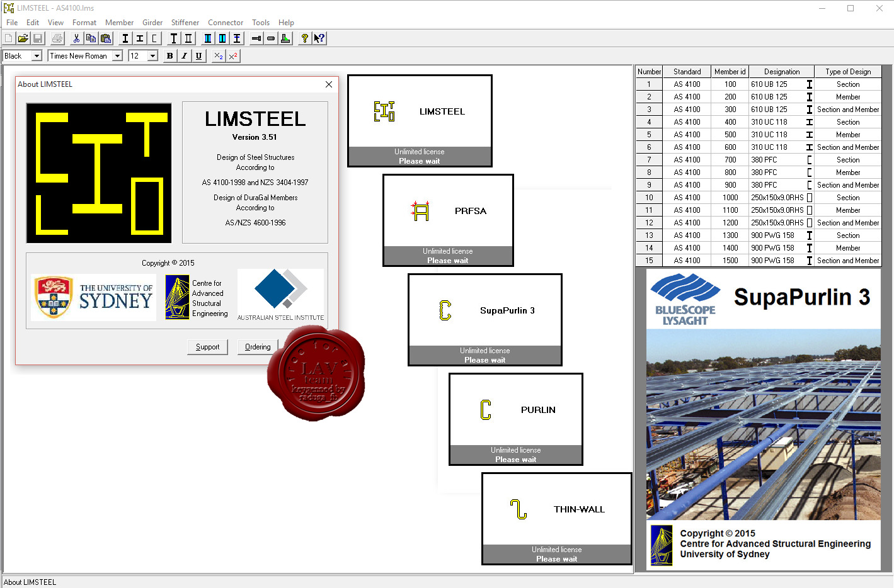Click the Print toolbar icon

57,38
